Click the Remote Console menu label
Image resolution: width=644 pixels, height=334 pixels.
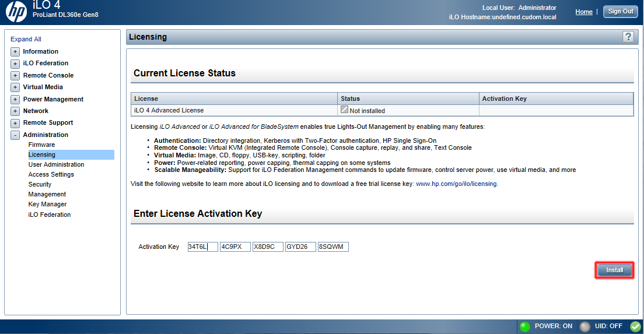click(48, 76)
